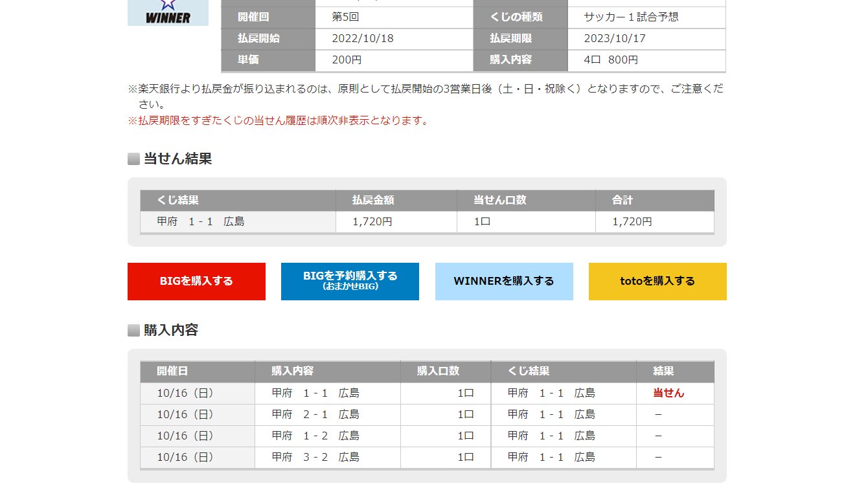The width and height of the screenshot is (868, 488).
Task: Click the 結果 column header
Action: (x=675, y=372)
